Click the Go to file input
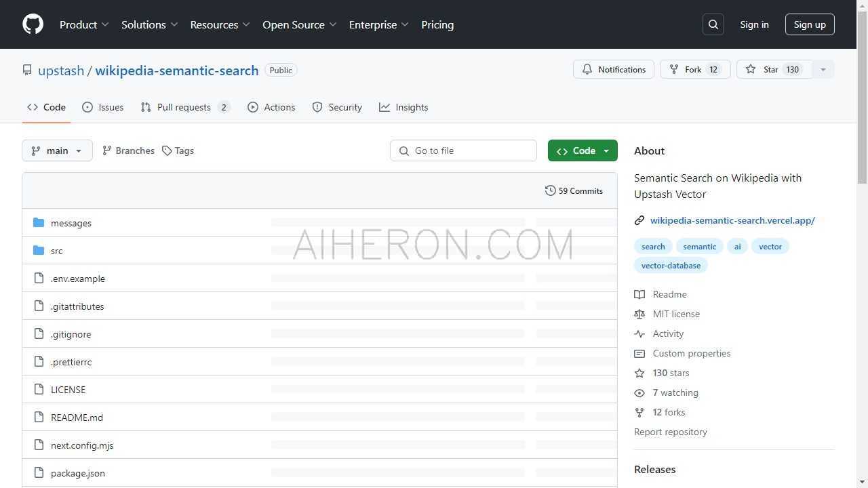 (x=463, y=150)
